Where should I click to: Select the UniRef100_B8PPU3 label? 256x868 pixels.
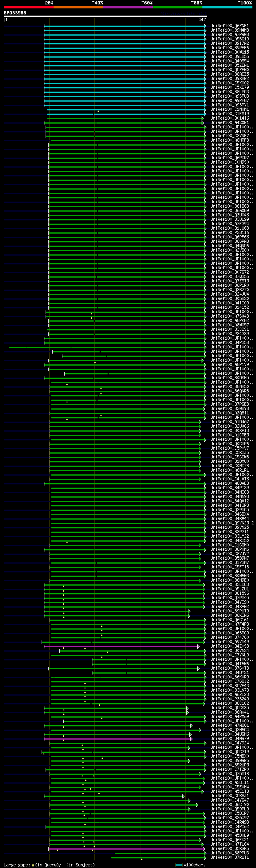[x=230, y=853]
